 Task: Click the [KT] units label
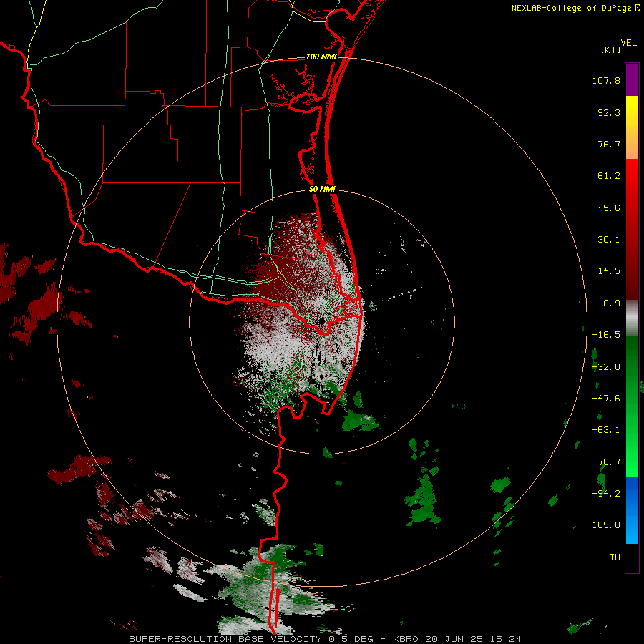click(611, 49)
